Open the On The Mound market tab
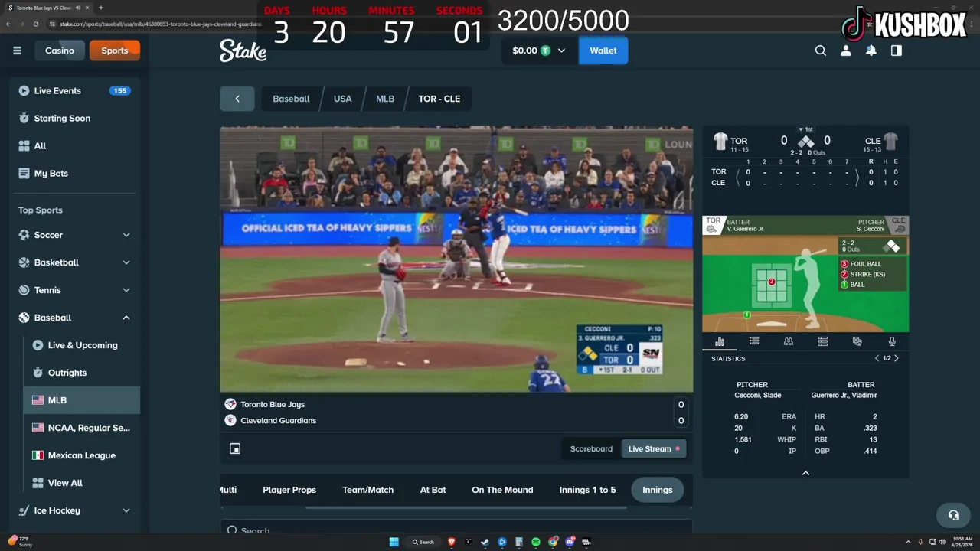Image resolution: width=980 pixels, height=551 pixels. [502, 490]
